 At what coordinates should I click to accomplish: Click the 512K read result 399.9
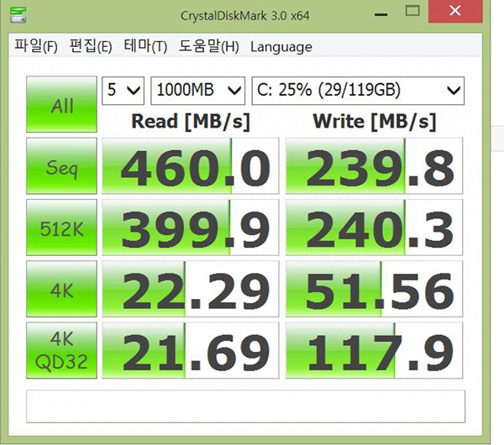click(x=191, y=228)
